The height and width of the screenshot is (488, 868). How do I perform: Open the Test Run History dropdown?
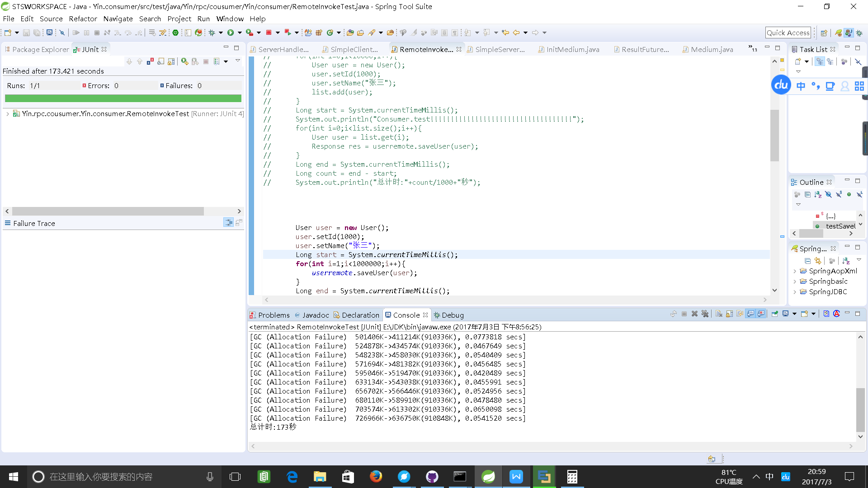pyautogui.click(x=226, y=61)
